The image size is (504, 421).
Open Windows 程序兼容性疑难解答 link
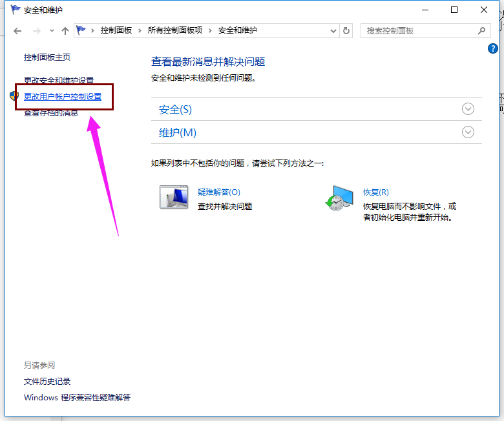77,398
